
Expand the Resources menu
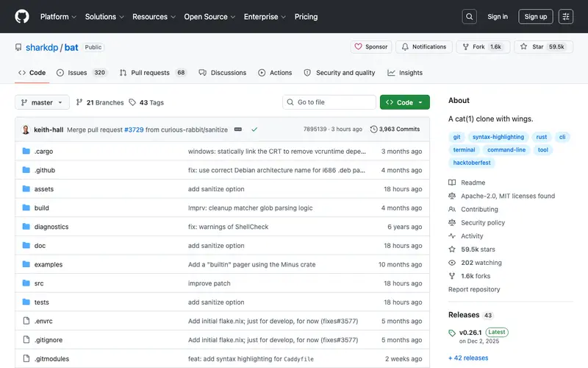[x=154, y=16]
